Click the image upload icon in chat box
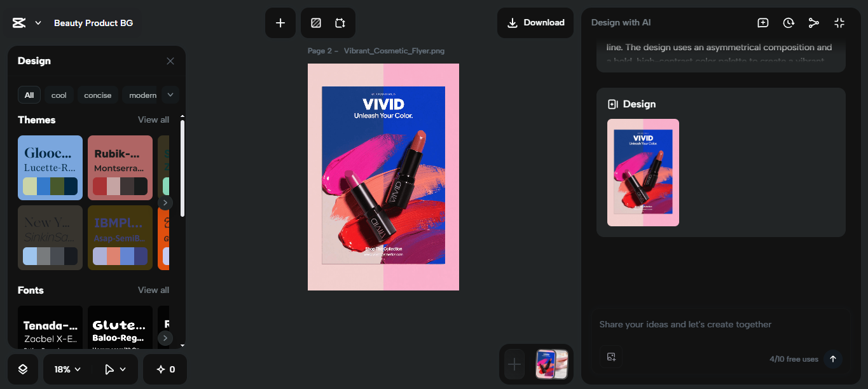Image resolution: width=868 pixels, height=389 pixels. point(611,357)
